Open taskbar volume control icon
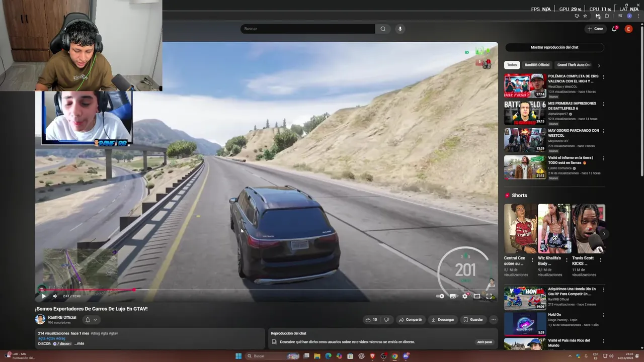644x362 pixels. click(611, 356)
